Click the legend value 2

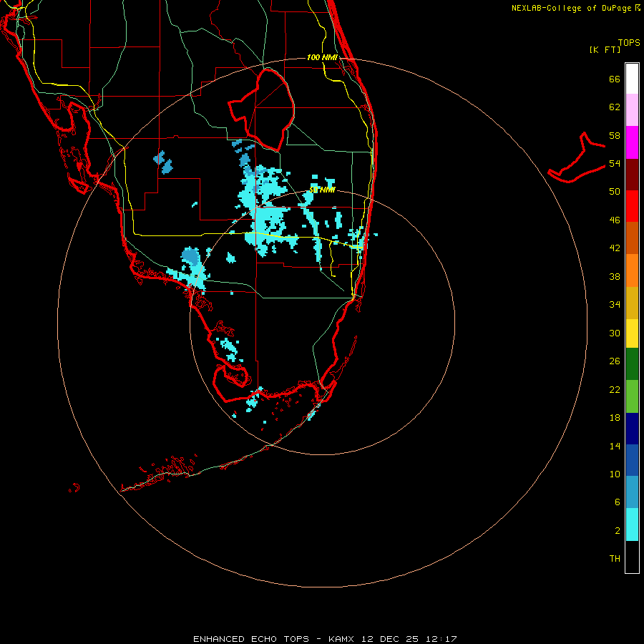coord(618,531)
